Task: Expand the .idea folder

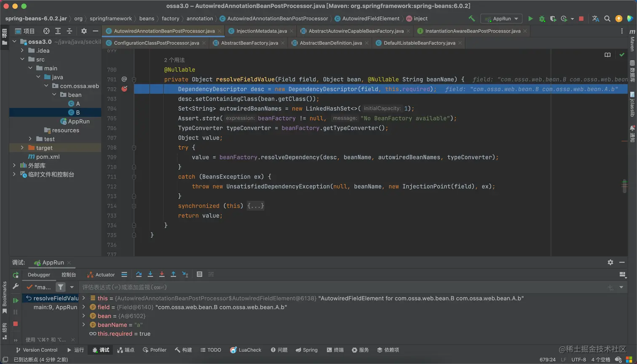Action: 22,51
